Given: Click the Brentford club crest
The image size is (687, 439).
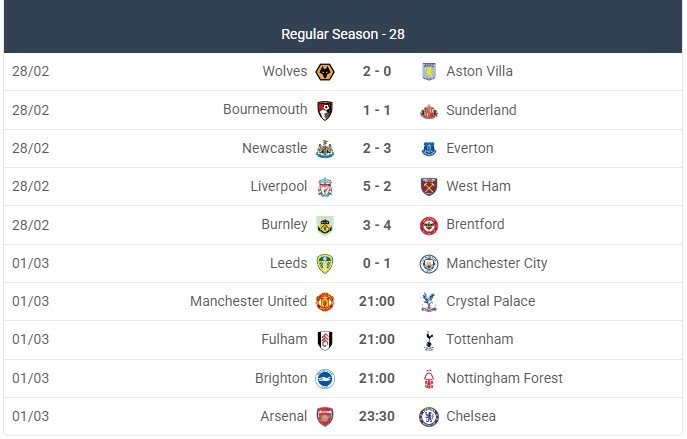Looking at the screenshot, I should pos(429,225).
